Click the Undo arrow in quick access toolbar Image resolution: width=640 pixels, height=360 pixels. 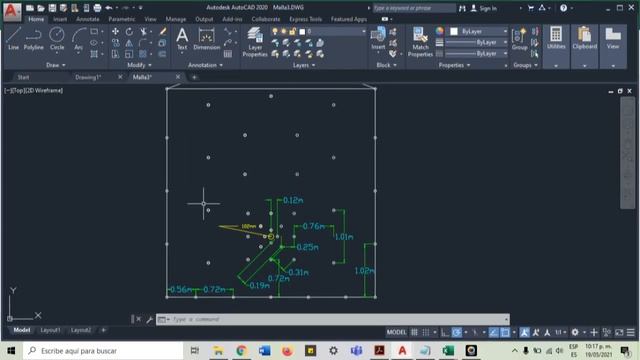click(x=109, y=8)
